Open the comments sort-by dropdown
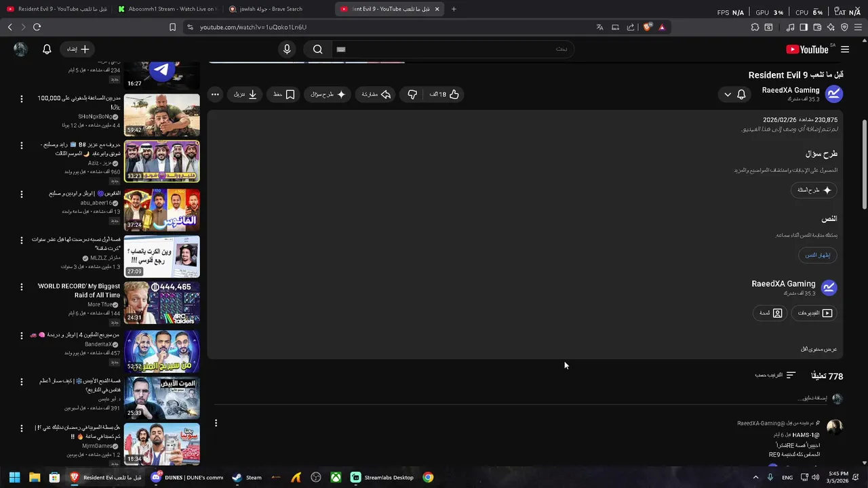The image size is (868, 488). 775,375
